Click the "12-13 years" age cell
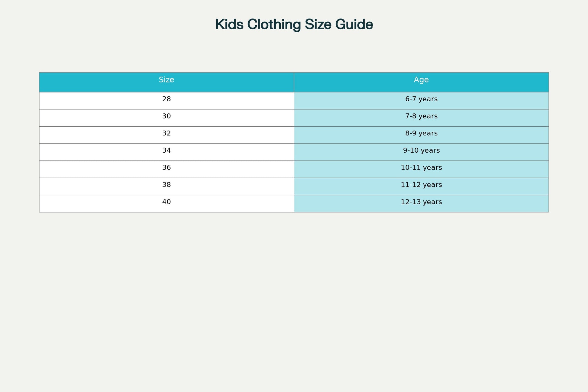 421,202
